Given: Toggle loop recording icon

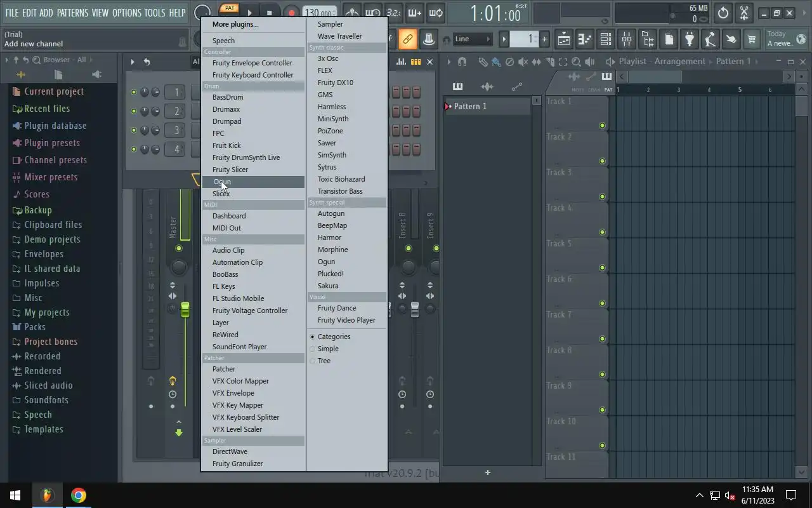Looking at the screenshot, I should [x=435, y=13].
